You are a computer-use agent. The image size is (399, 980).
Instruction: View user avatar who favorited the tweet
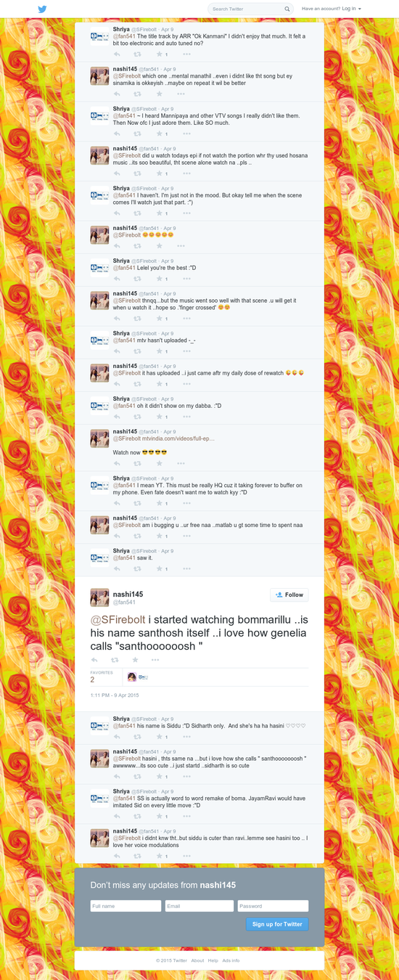pos(131,677)
